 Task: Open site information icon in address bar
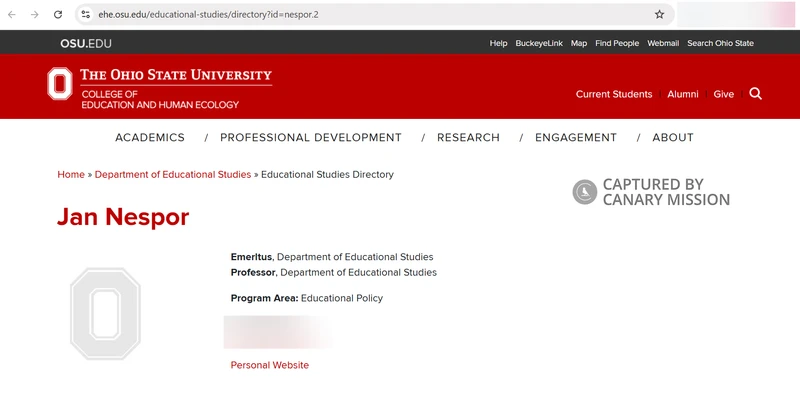[86, 14]
